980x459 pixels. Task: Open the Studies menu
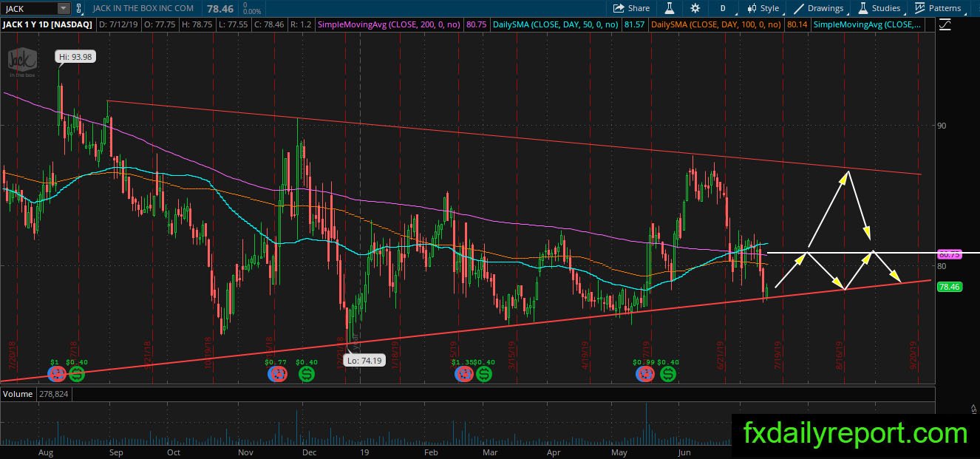(879, 8)
